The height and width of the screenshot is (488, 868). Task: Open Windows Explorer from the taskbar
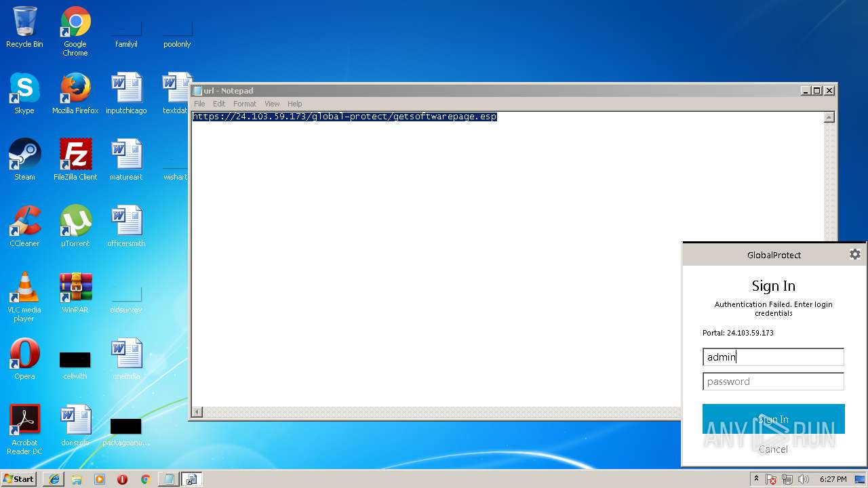coord(77,479)
